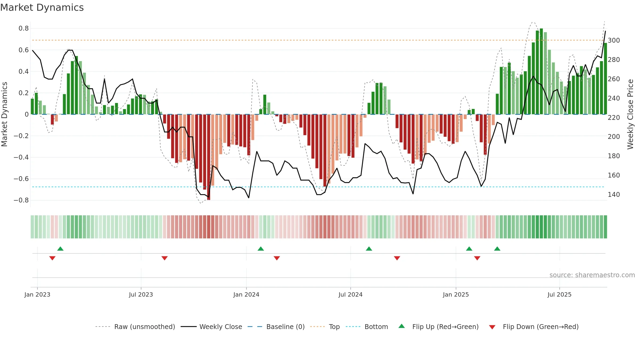
Task: Toggle the Bottom legend entry
Action: click(x=376, y=327)
